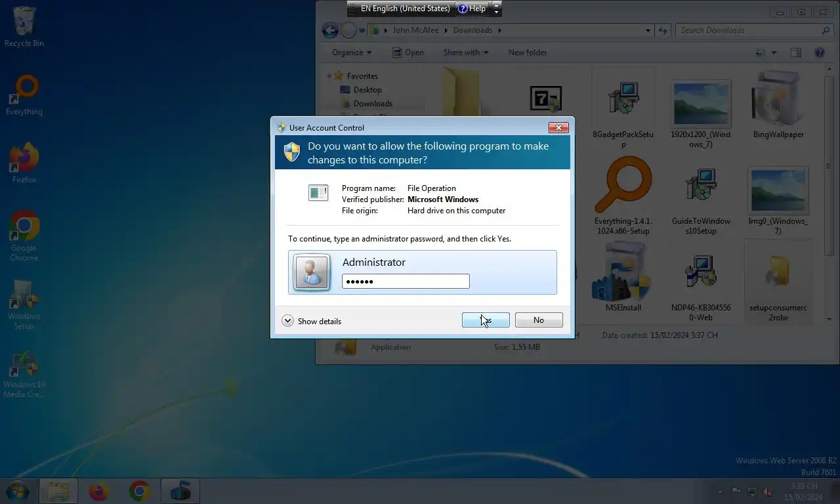The image size is (840, 504).
Task: Click the Administrator account picture
Action: (312, 272)
